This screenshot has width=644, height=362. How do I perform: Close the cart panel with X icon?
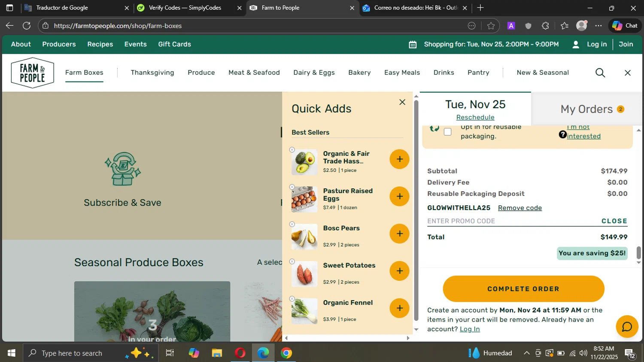628,73
